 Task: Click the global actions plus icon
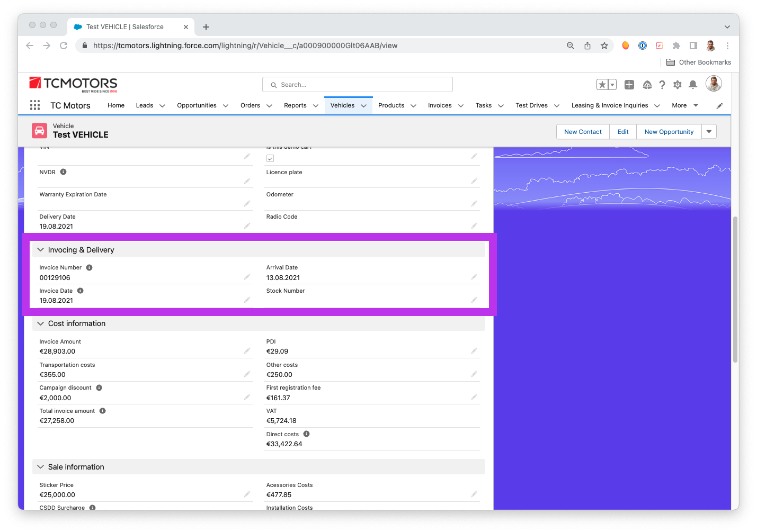[x=629, y=85]
